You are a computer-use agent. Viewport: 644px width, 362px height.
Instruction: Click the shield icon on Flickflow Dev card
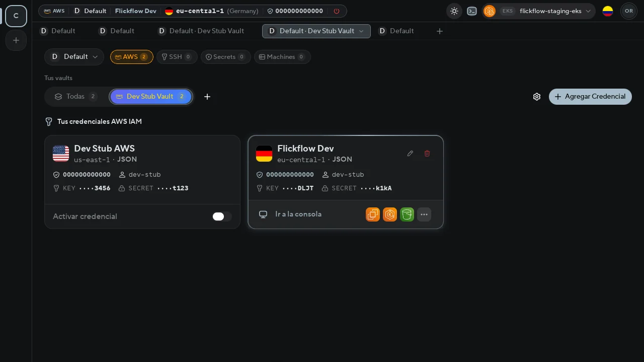pos(260,175)
